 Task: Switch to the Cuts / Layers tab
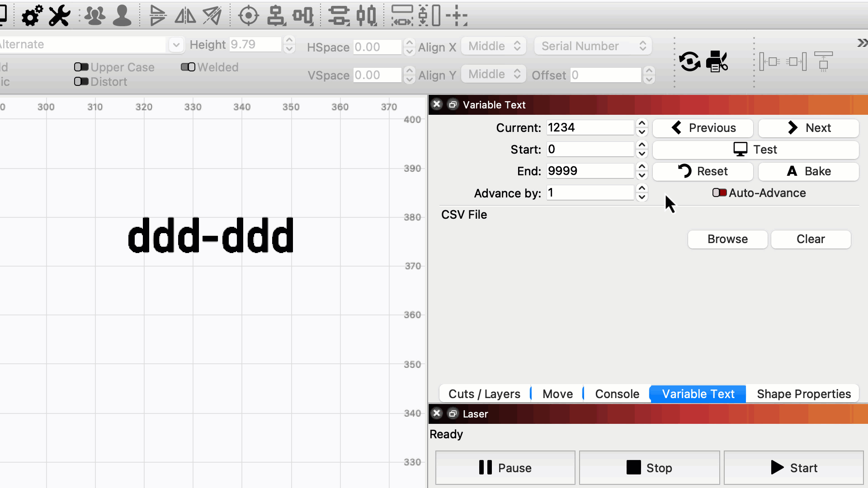click(x=484, y=394)
